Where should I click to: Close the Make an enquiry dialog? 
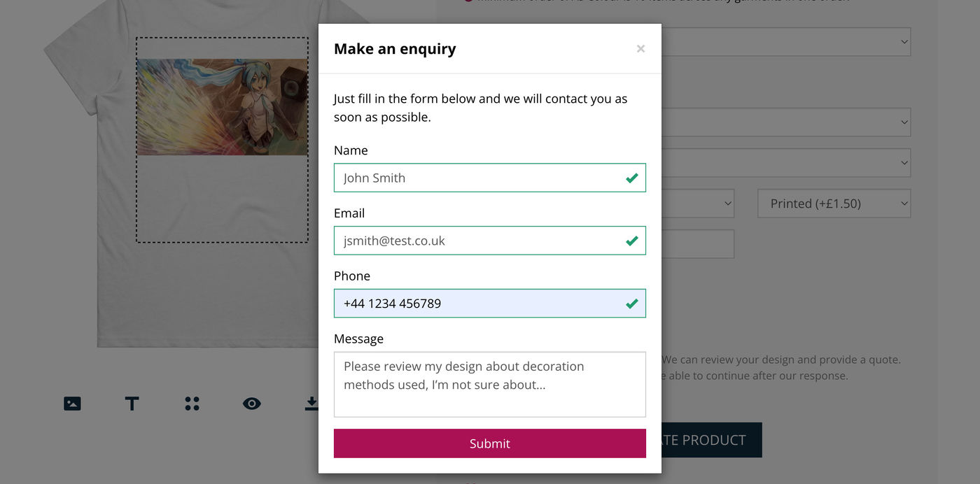[x=640, y=49]
